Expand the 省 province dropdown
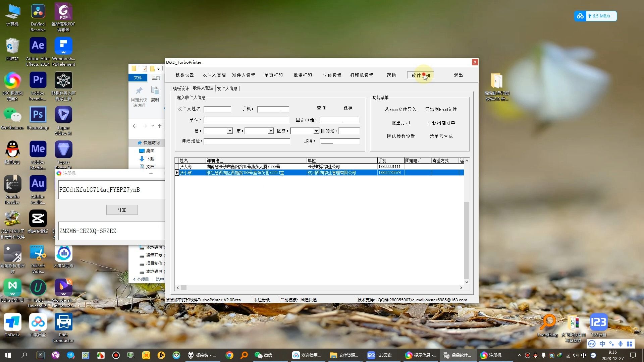This screenshot has height=362, width=644. (x=230, y=131)
